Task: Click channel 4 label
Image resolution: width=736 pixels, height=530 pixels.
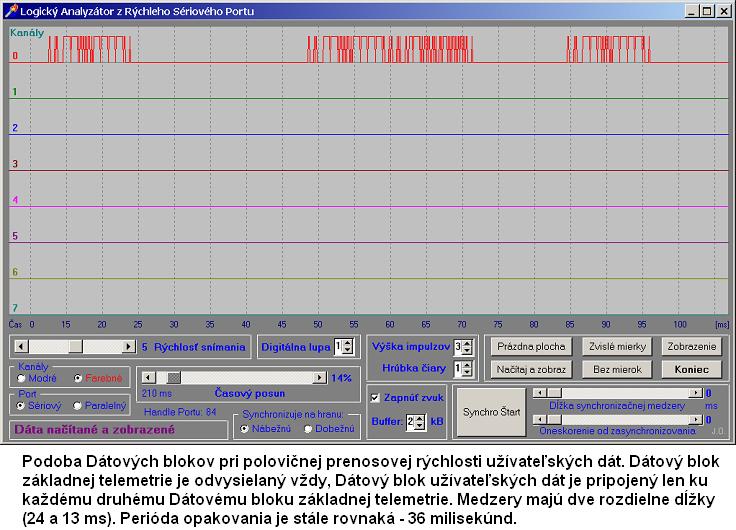Action: tap(15, 200)
